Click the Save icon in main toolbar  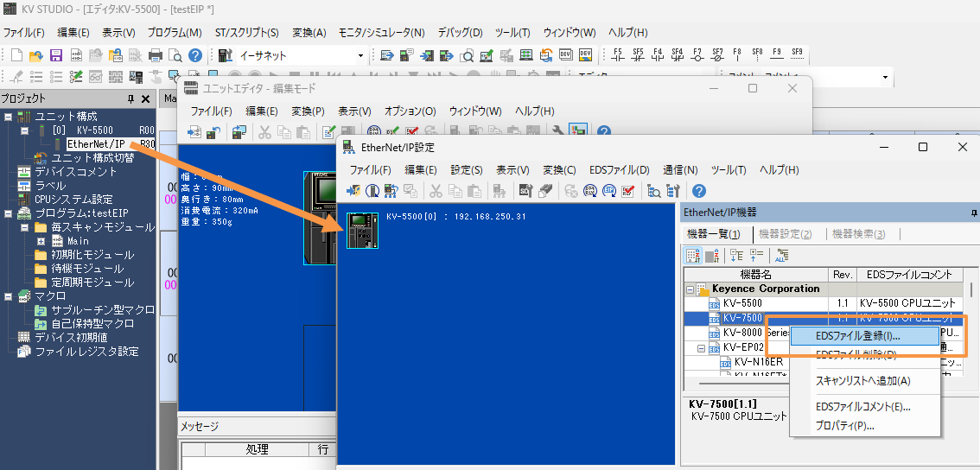click(x=55, y=55)
